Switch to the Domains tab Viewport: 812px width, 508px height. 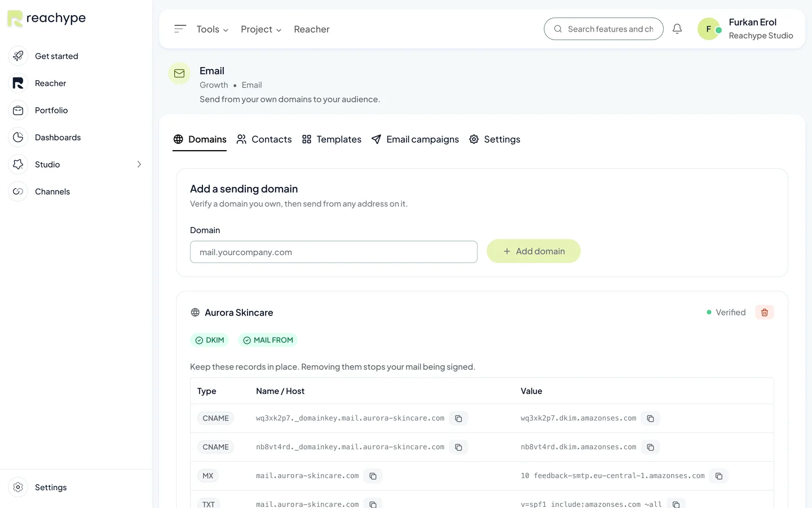(200, 139)
